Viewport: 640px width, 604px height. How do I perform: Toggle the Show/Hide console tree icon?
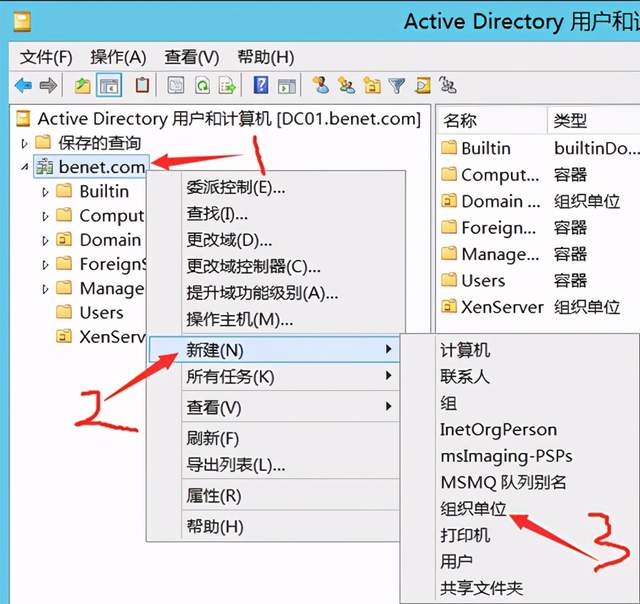point(109,86)
